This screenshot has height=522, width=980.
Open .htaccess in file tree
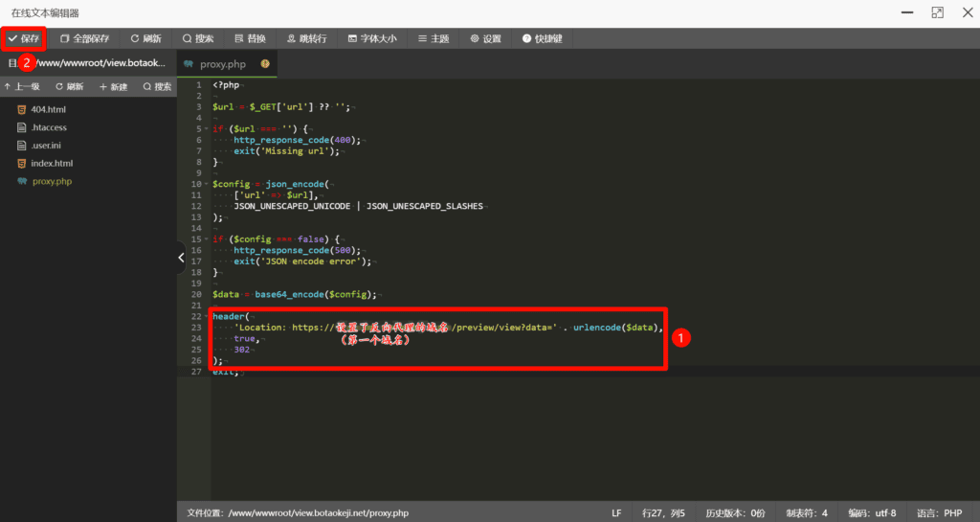[x=49, y=127]
